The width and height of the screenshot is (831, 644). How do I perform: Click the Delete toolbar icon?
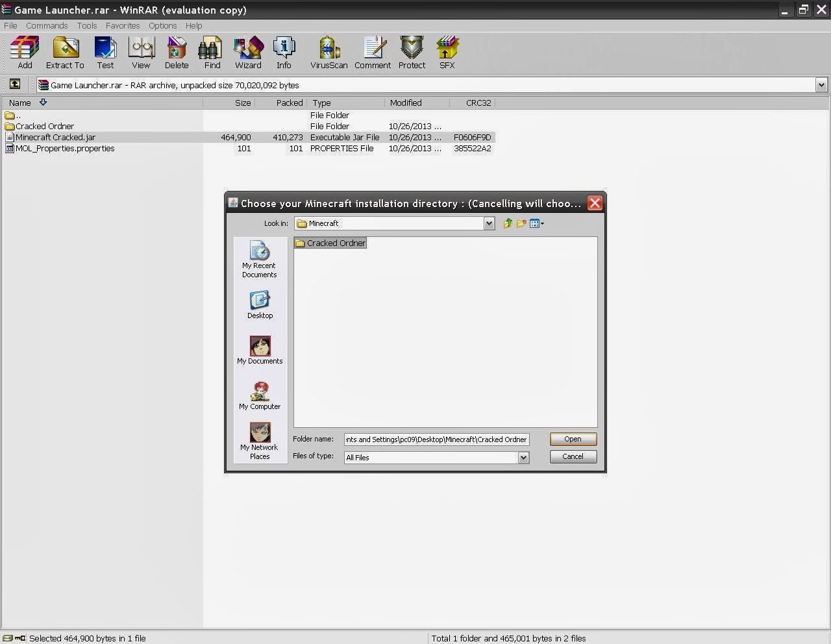click(177, 53)
